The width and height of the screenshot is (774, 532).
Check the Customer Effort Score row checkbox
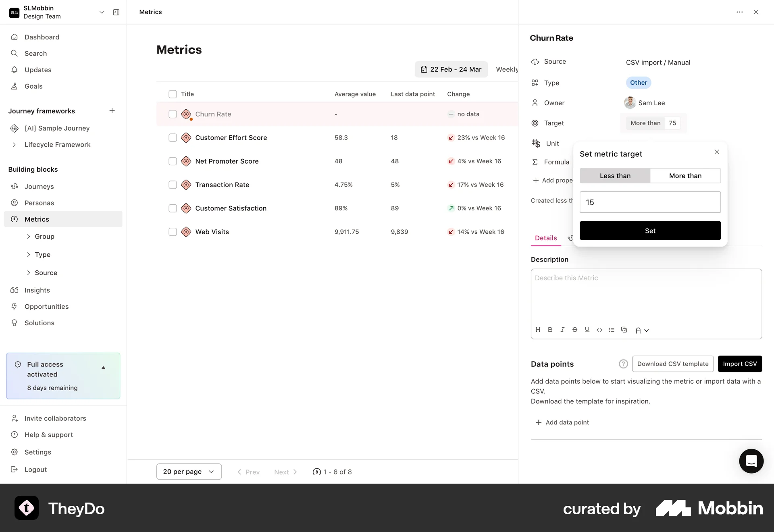(x=173, y=137)
